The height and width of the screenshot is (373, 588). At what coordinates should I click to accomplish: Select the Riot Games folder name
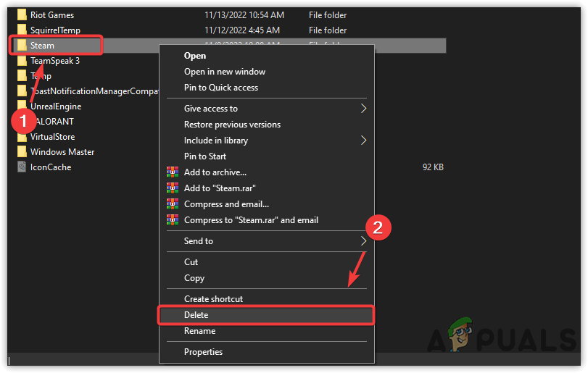[x=52, y=15]
